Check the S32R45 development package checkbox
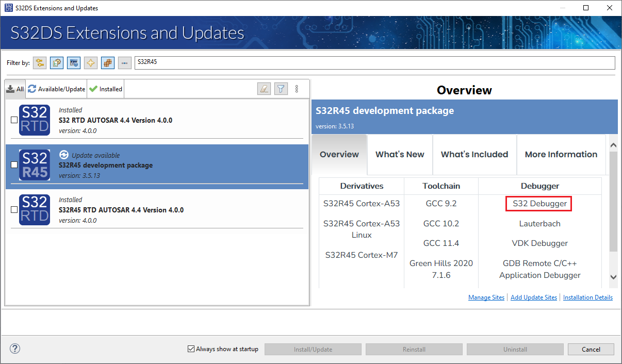 (x=14, y=164)
